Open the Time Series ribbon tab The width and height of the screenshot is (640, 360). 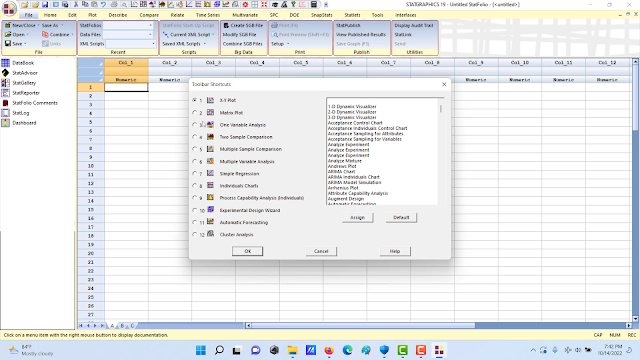(208, 15)
